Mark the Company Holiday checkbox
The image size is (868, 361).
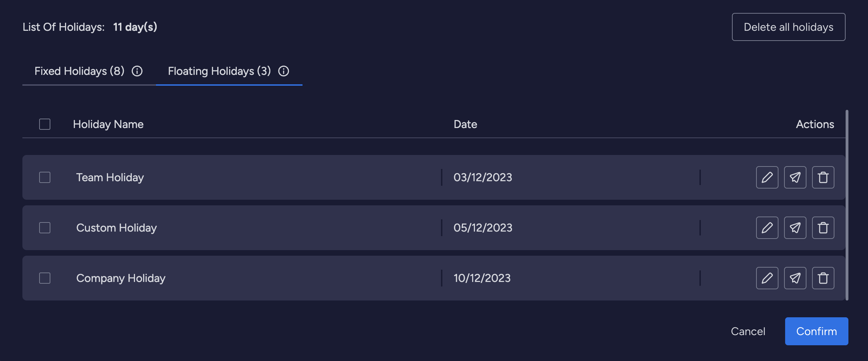[x=45, y=278]
